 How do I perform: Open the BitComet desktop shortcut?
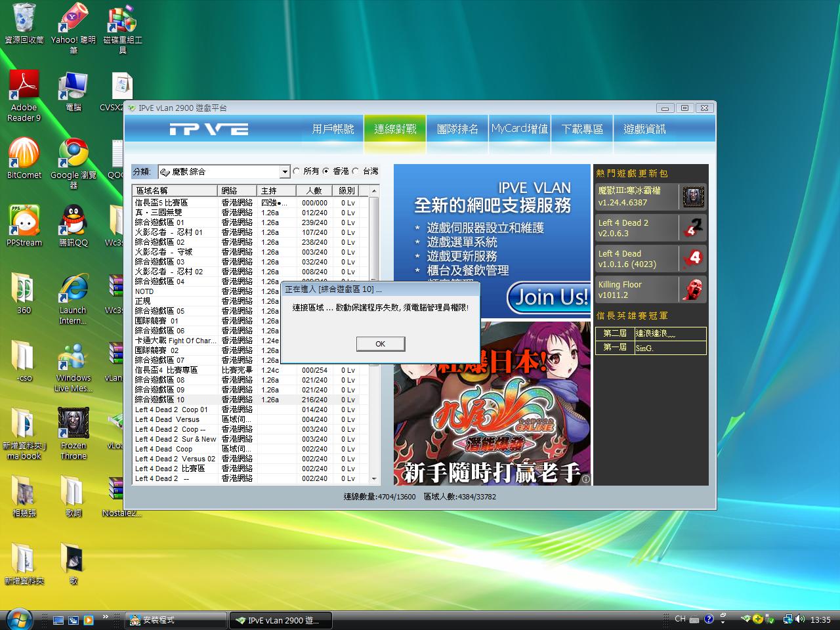24,155
